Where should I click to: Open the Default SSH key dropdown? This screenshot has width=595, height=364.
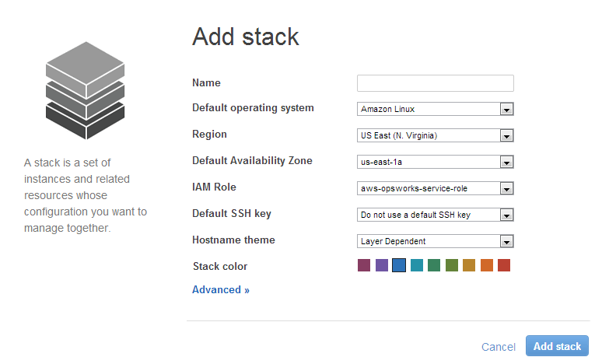(x=436, y=215)
